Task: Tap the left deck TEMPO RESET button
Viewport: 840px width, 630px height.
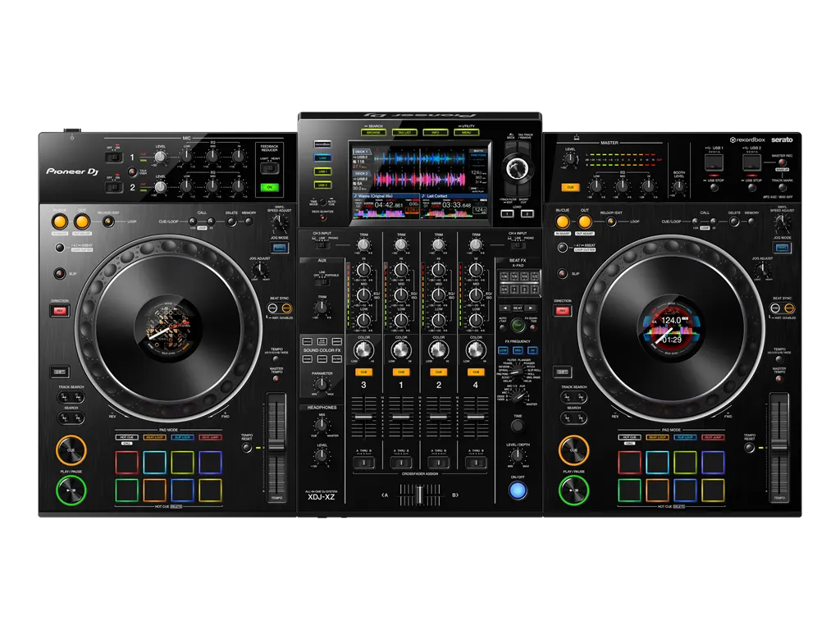Action: (247, 447)
